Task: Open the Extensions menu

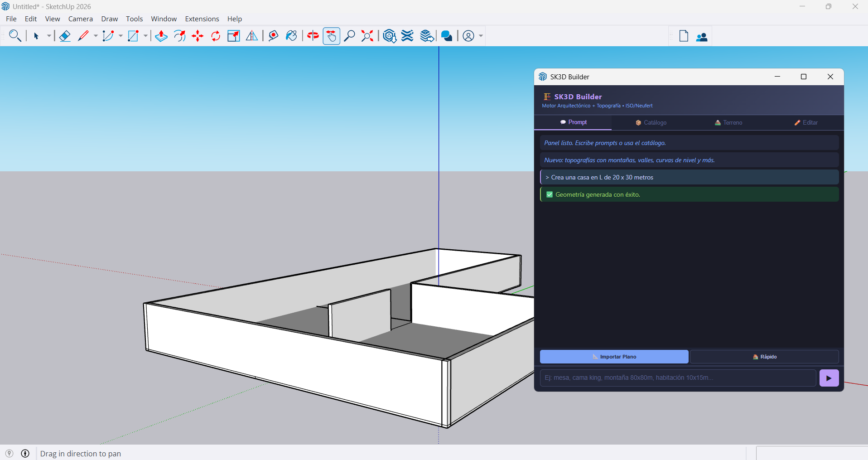Action: point(202,19)
